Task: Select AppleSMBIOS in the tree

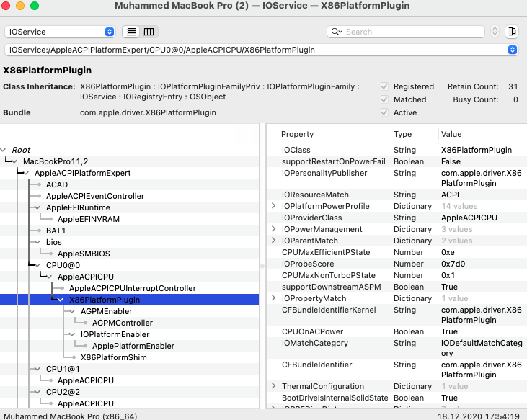Action: [84, 254]
